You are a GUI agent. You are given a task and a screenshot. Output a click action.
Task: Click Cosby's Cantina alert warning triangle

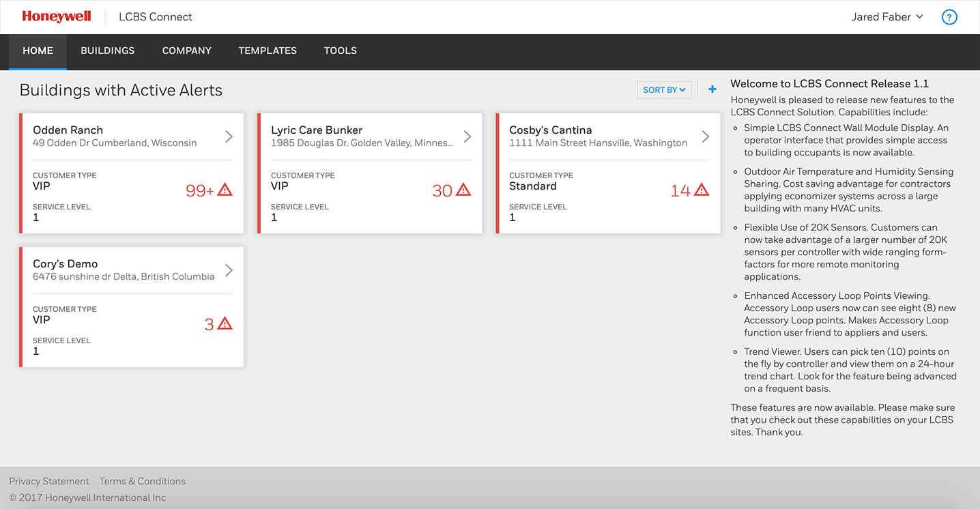[x=702, y=190]
